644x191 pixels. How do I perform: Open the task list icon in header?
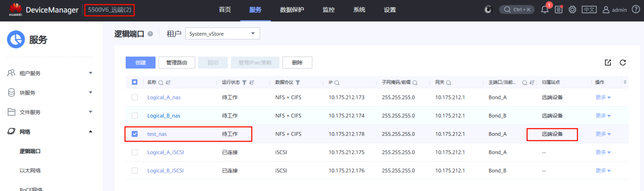pyautogui.click(x=558, y=10)
